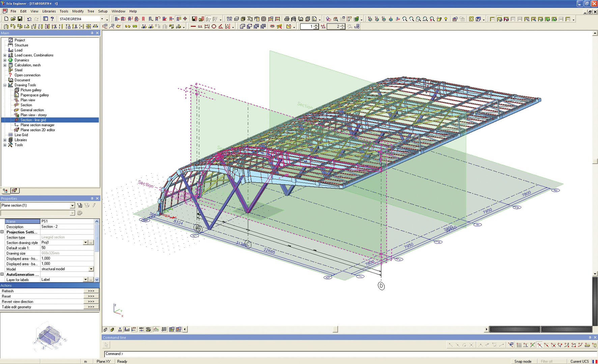The image size is (598, 364).
Task: Toggle Snap mode in status bar
Action: tap(522, 361)
